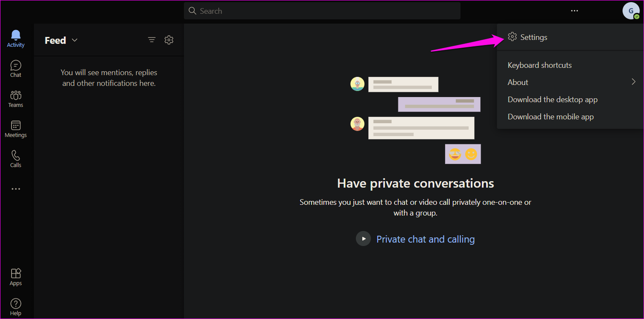Click the Have private conversations heading

(x=415, y=183)
